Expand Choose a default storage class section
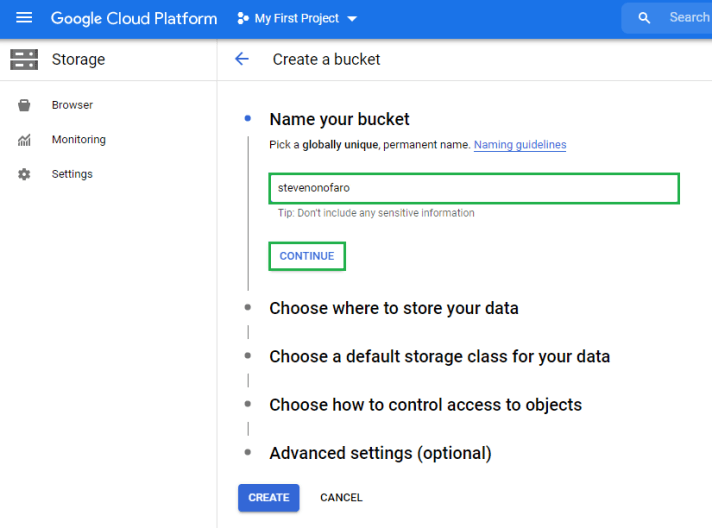This screenshot has width=712, height=528. [439, 356]
